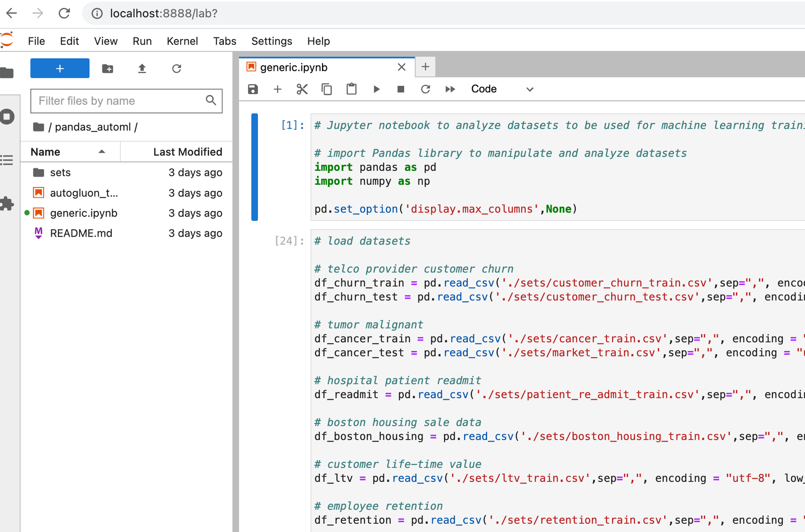This screenshot has width=805, height=532.
Task: Cut the selected cell
Action: [x=302, y=89]
